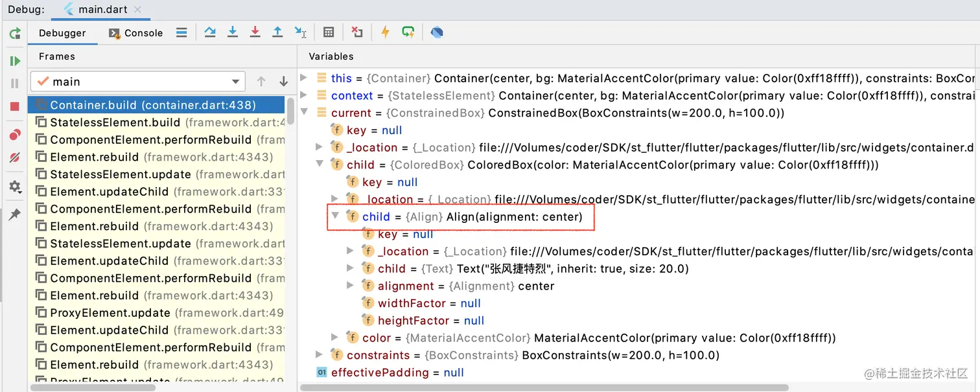This screenshot has width=980, height=392.
Task: Expand the alignment = center node
Action: [351, 286]
